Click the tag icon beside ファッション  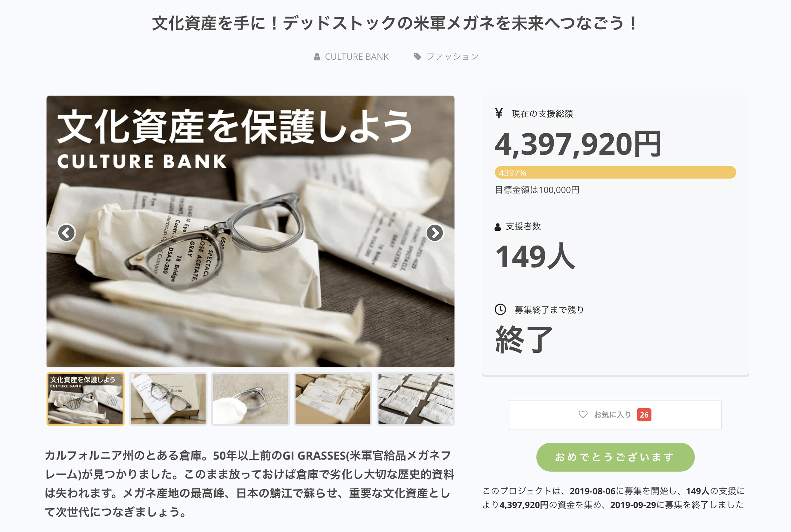417,57
